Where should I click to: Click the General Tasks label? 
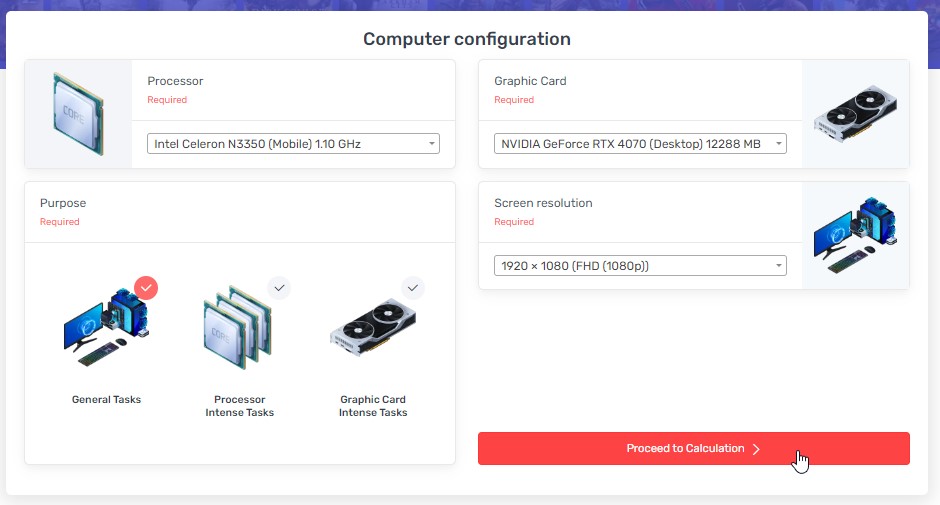[107, 400]
